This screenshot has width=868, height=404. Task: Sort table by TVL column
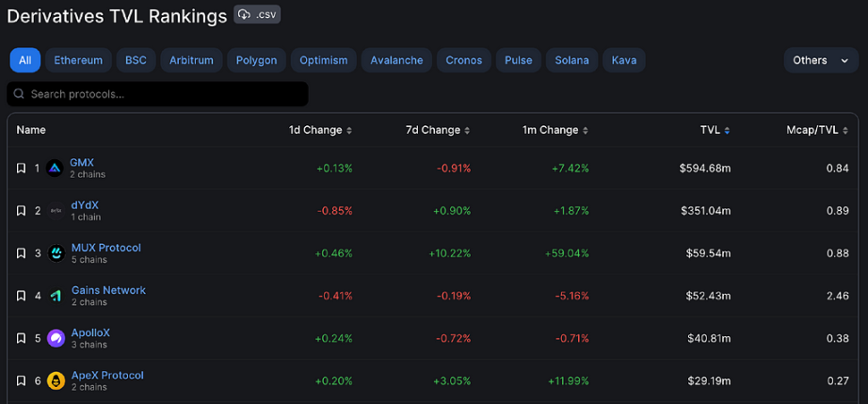(x=715, y=130)
